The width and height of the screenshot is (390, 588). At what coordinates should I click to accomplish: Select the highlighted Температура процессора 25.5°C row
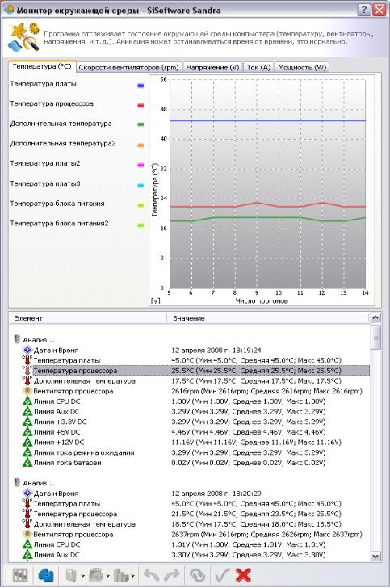tap(195, 371)
